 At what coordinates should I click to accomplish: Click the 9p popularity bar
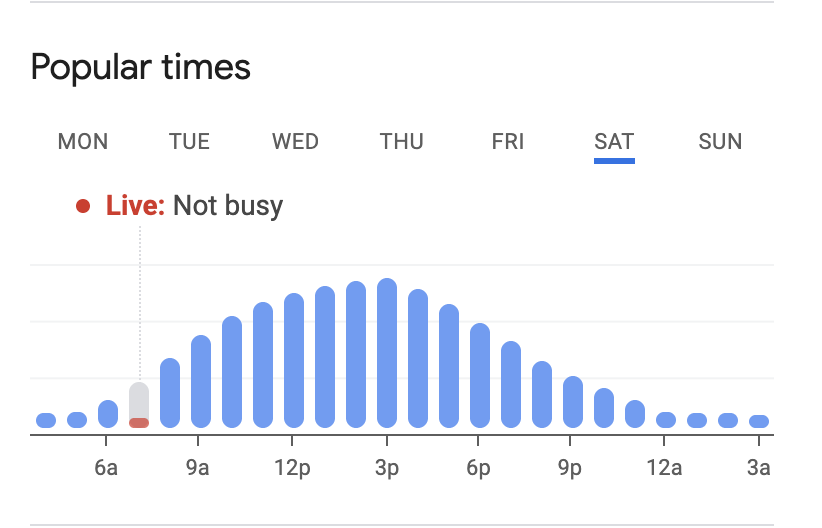click(x=573, y=402)
